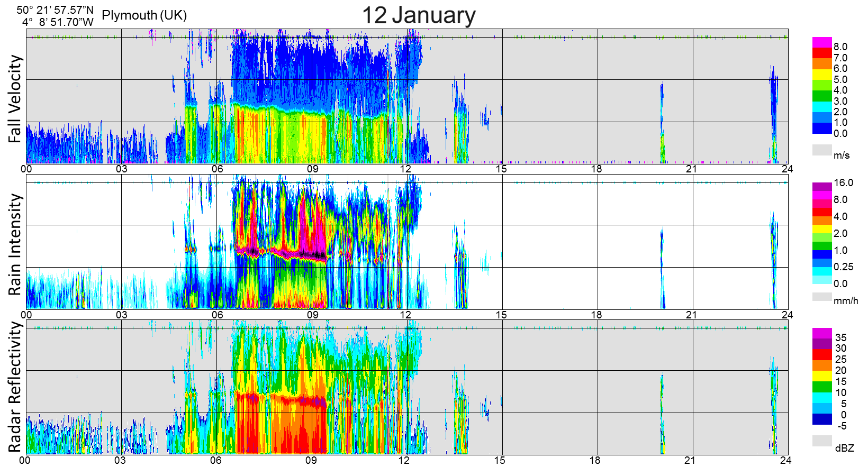Click the 00 tick below the Fall Velocity panel
The width and height of the screenshot is (868, 476).
(x=26, y=169)
